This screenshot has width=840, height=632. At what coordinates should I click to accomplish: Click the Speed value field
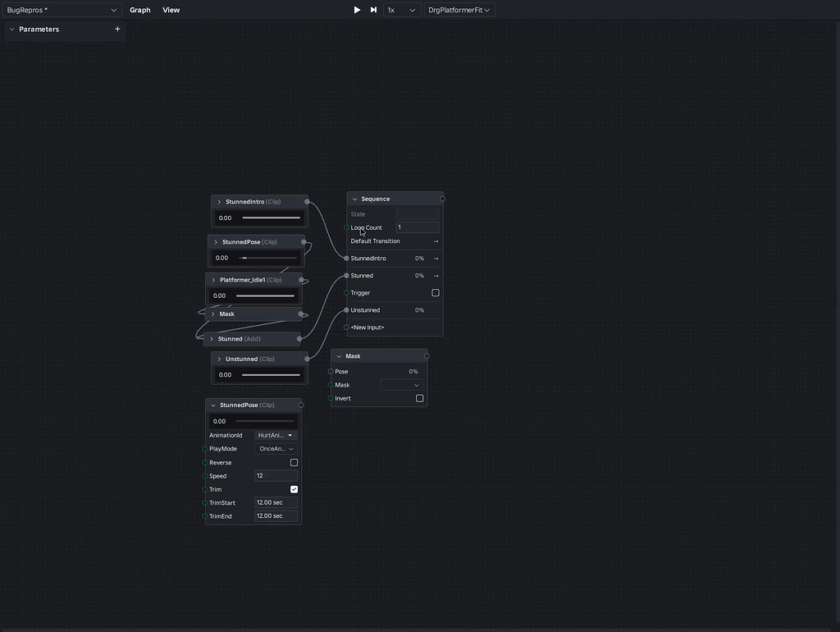tap(276, 476)
